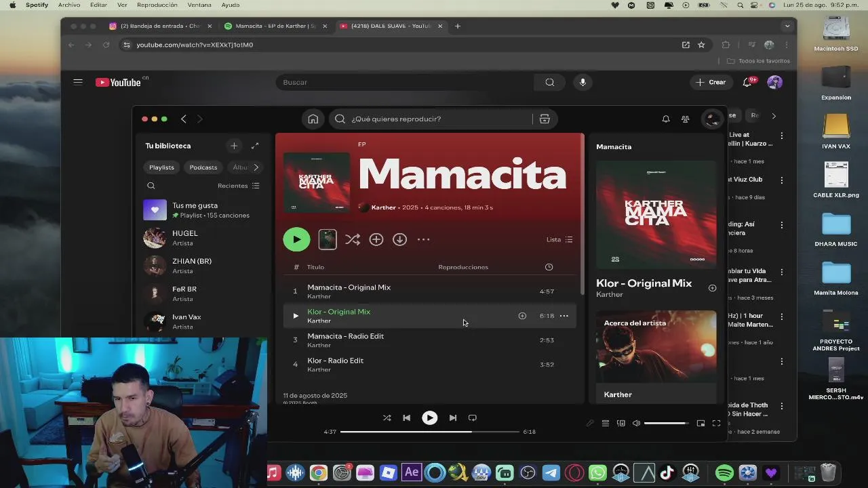Open the artist ZHIAN (BR) in the library
Image resolution: width=868 pixels, height=488 pixels.
[203, 266]
